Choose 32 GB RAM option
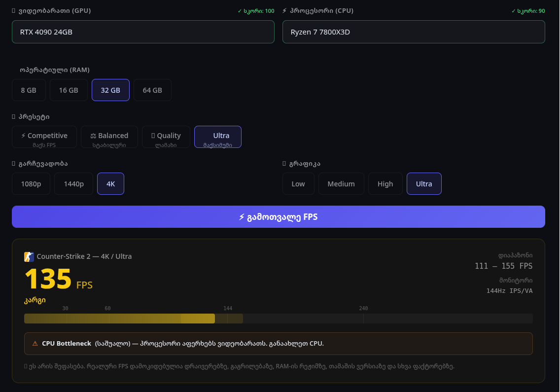This screenshot has height=392, width=560. pos(110,90)
